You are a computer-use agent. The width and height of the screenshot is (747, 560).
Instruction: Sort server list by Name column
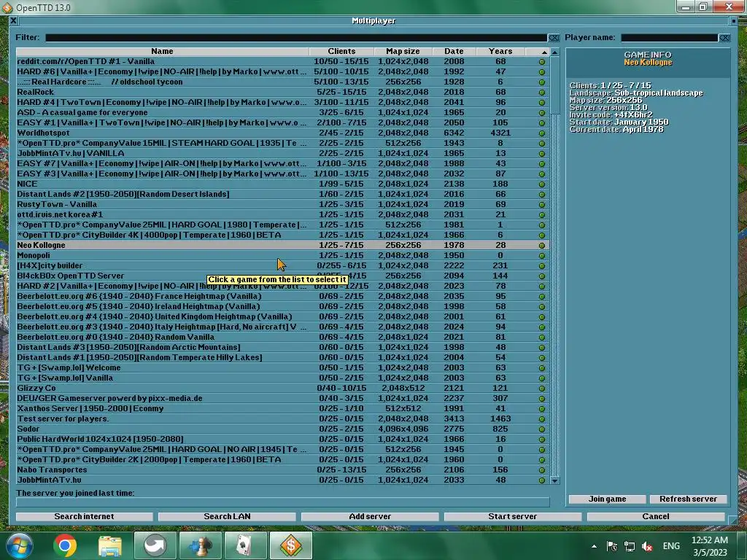click(163, 52)
